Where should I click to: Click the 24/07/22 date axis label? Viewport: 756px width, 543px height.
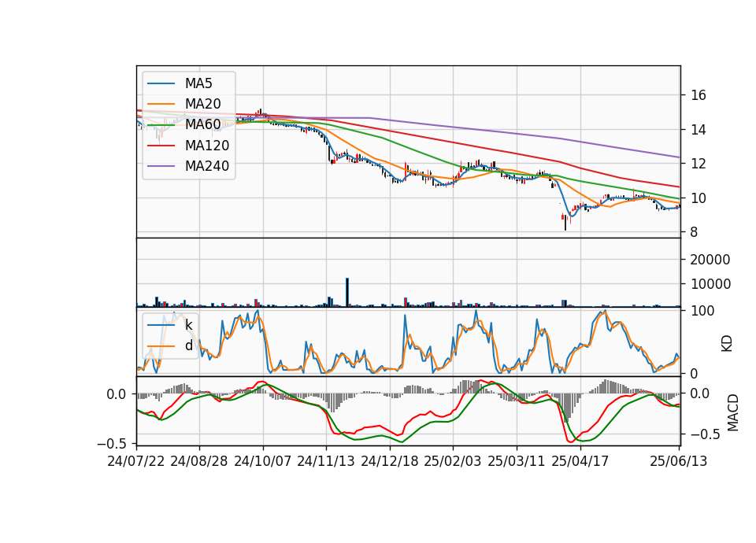(136, 461)
